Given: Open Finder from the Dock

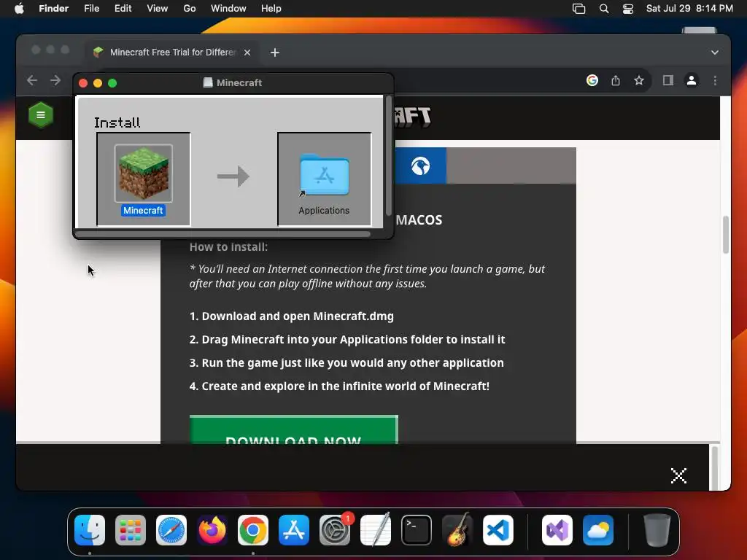Looking at the screenshot, I should pos(90,530).
